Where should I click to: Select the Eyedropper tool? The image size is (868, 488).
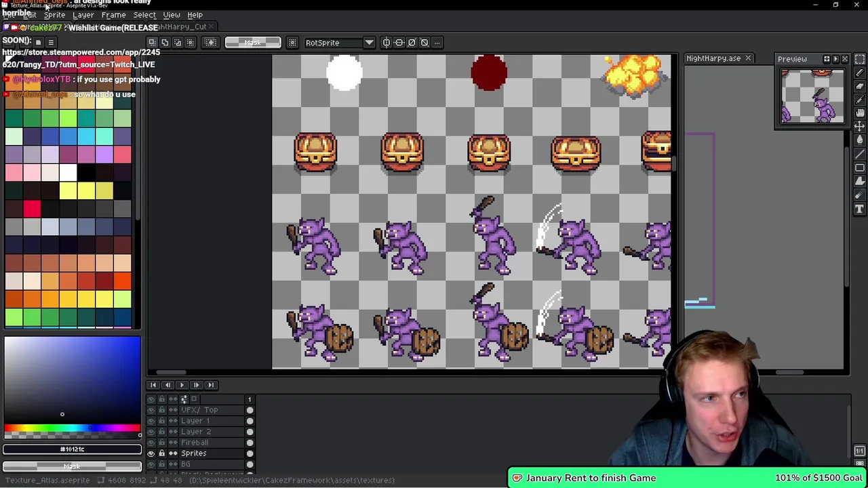click(860, 100)
